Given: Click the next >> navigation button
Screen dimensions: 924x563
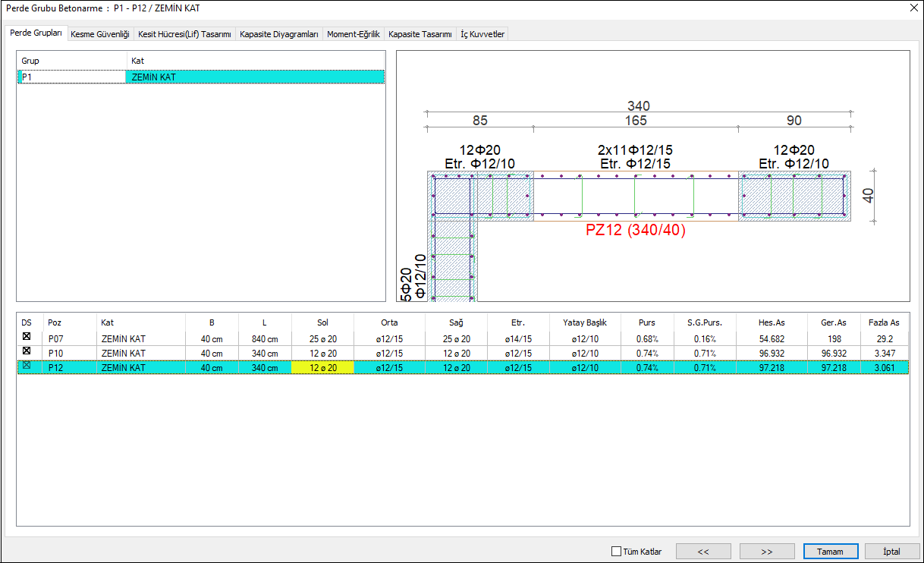Looking at the screenshot, I should 767,552.
